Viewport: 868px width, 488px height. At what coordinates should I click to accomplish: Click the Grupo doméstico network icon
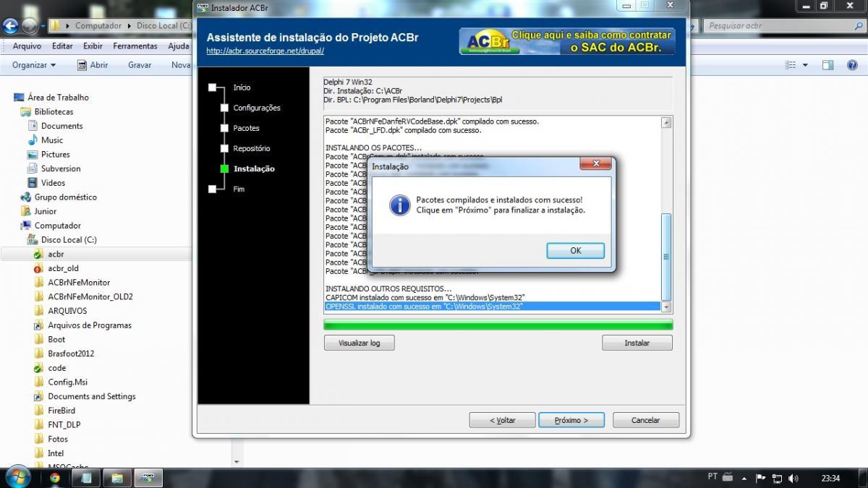25,197
